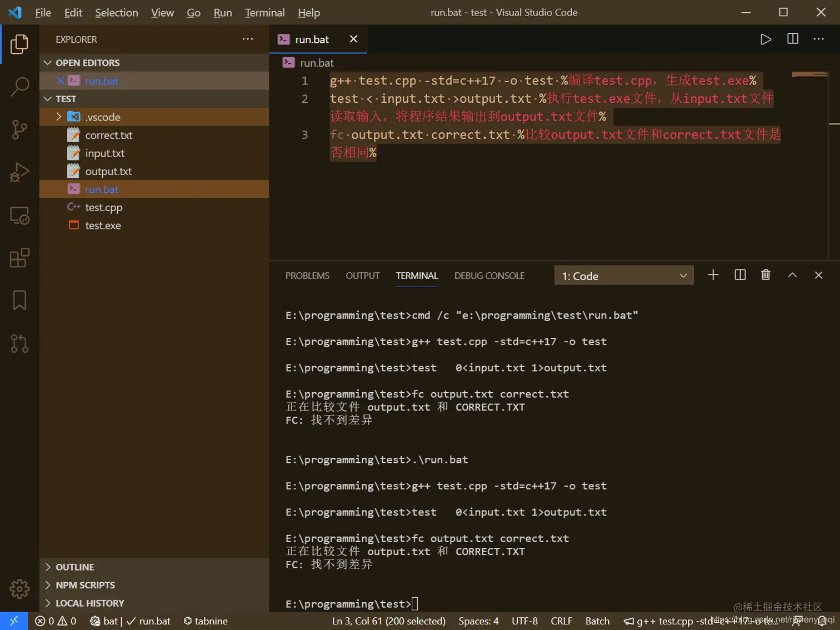Select the TERMINAL panel tab

point(417,276)
